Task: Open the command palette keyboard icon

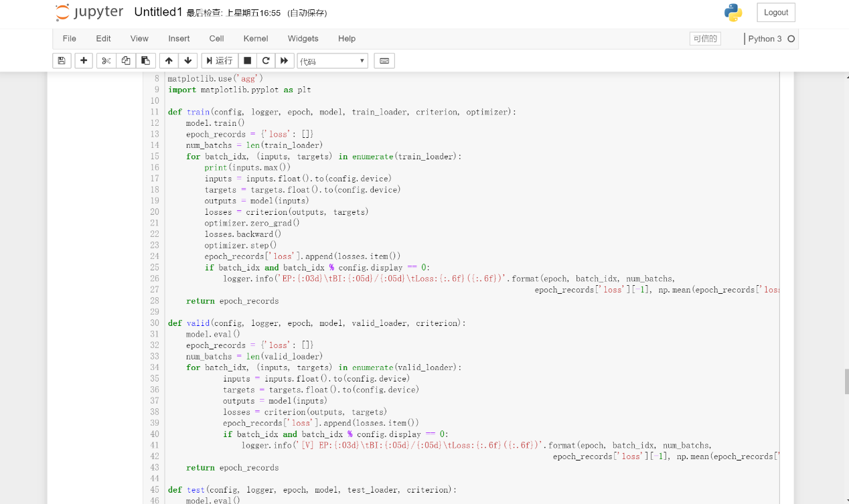Action: (384, 61)
